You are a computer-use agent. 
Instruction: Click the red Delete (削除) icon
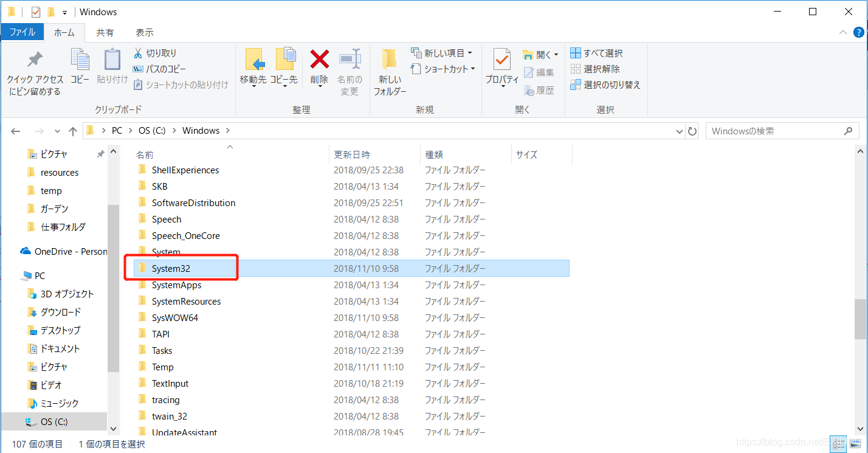pyautogui.click(x=319, y=59)
